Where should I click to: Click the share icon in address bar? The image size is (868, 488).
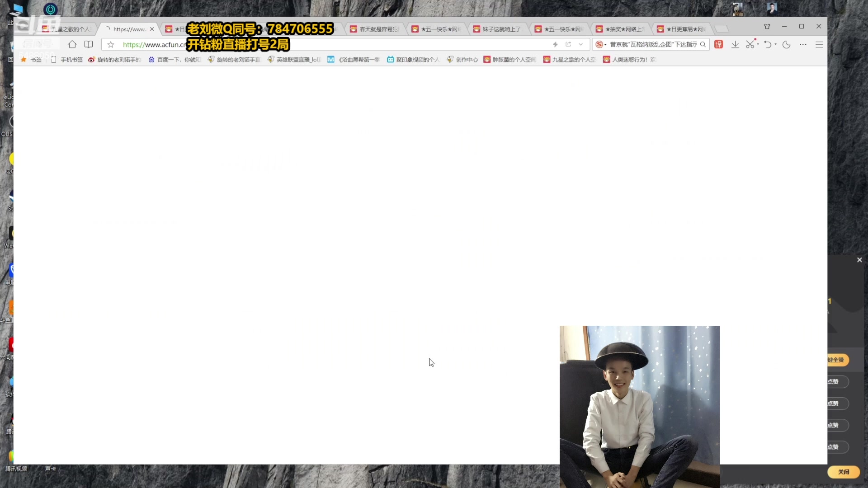pos(568,44)
